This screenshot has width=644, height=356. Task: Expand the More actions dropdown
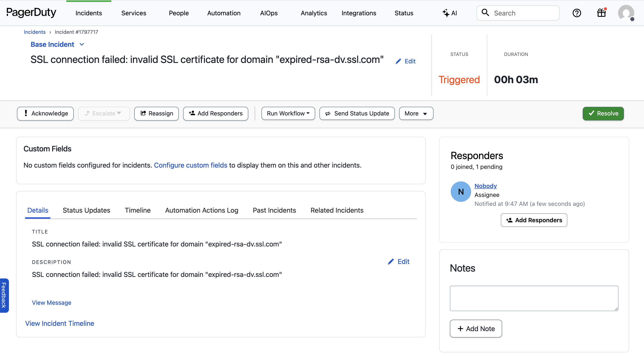point(416,113)
